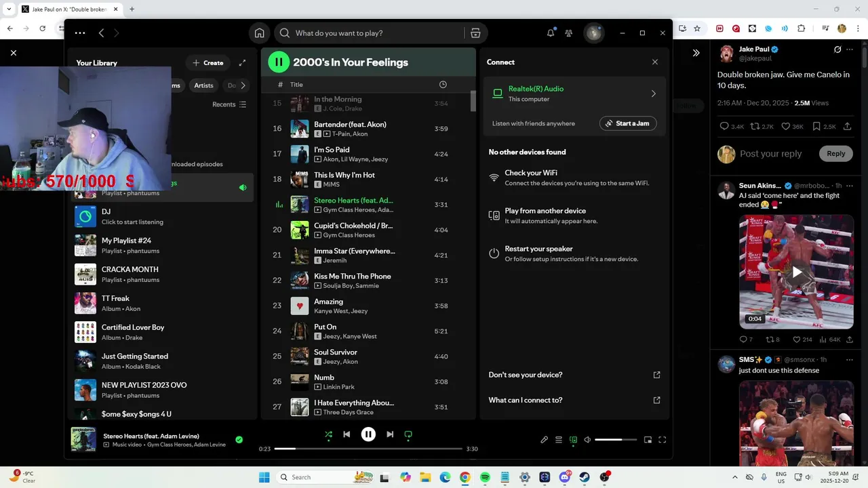Bookmark Jake Paul's post

coord(816,127)
